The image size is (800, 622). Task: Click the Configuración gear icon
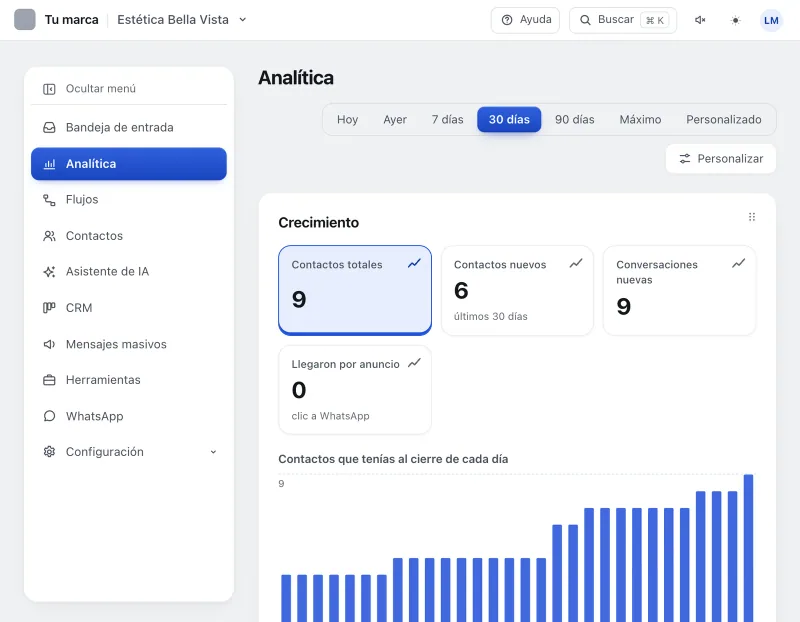tap(49, 452)
